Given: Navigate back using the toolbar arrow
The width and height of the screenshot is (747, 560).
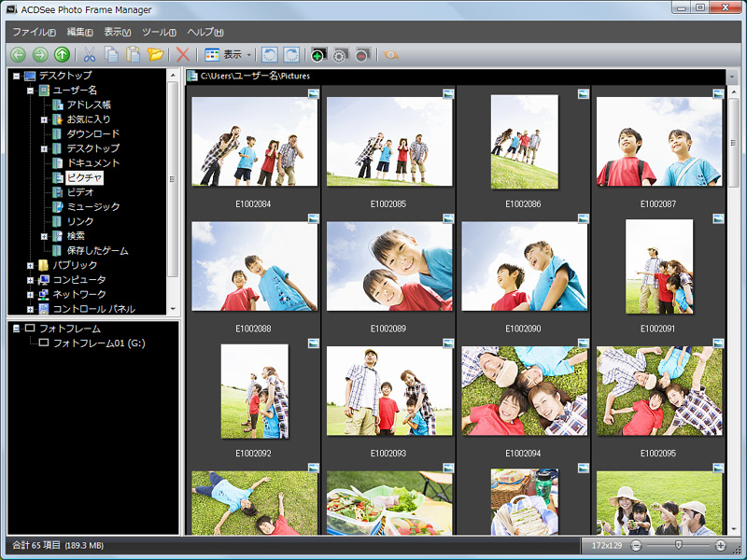Looking at the screenshot, I should point(19,54).
